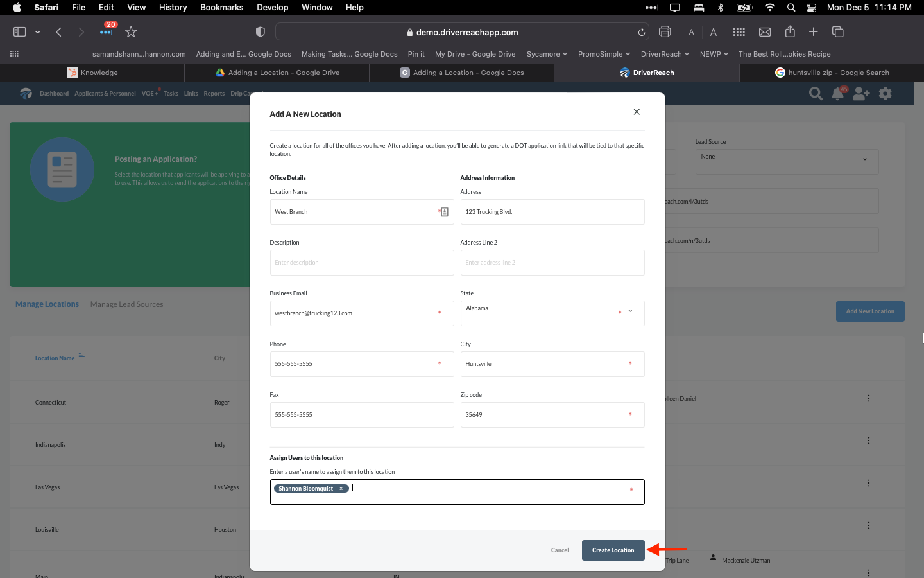The height and width of the screenshot is (578, 924).
Task: Open the DriverReach settings gear icon
Action: point(886,94)
